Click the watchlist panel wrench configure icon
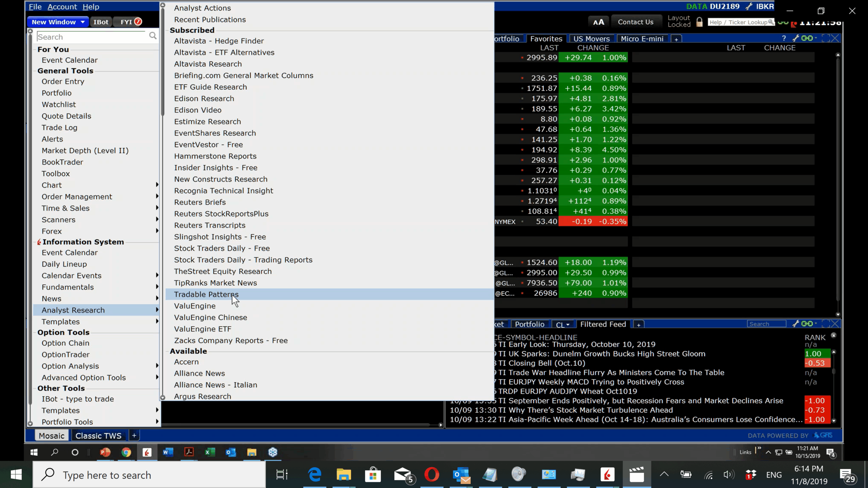Screen dimensions: 868x488 point(795,38)
